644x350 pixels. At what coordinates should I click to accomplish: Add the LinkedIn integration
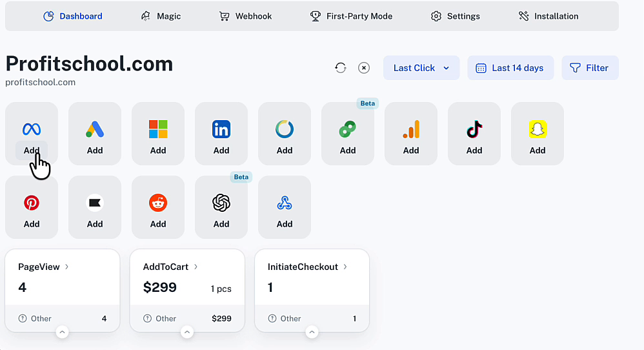(x=221, y=150)
